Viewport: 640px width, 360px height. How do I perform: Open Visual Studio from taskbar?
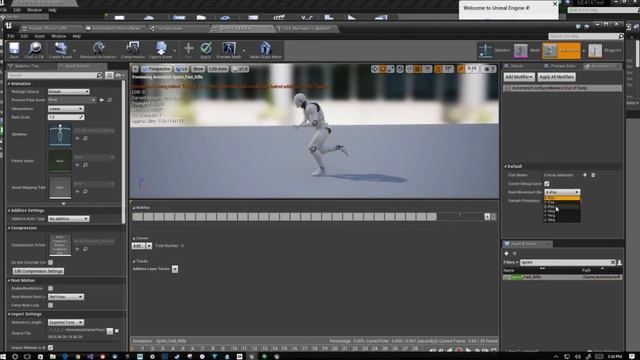coord(90,356)
